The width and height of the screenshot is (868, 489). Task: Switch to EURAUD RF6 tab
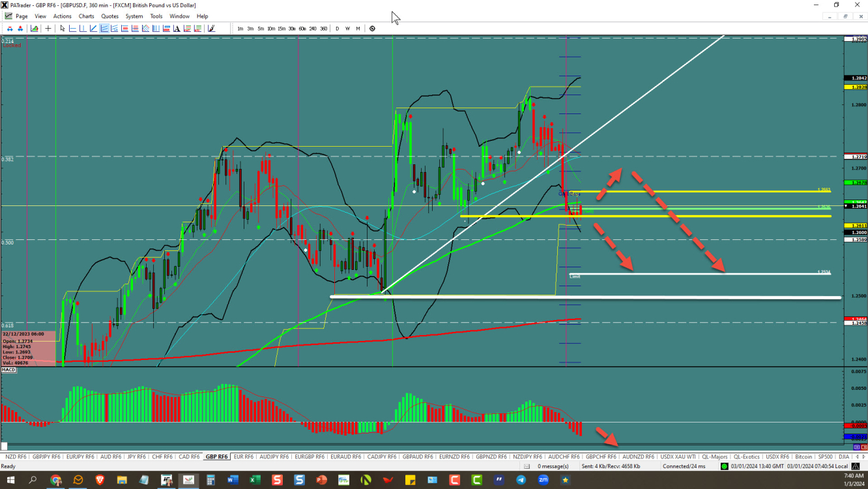click(345, 456)
